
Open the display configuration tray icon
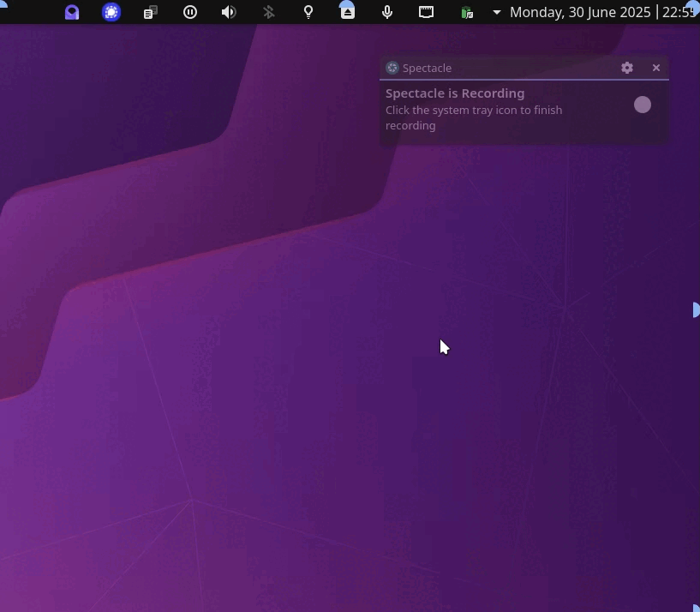click(x=427, y=12)
